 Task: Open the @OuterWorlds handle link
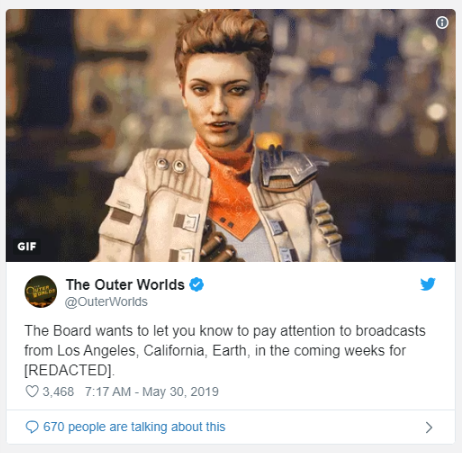(x=106, y=302)
